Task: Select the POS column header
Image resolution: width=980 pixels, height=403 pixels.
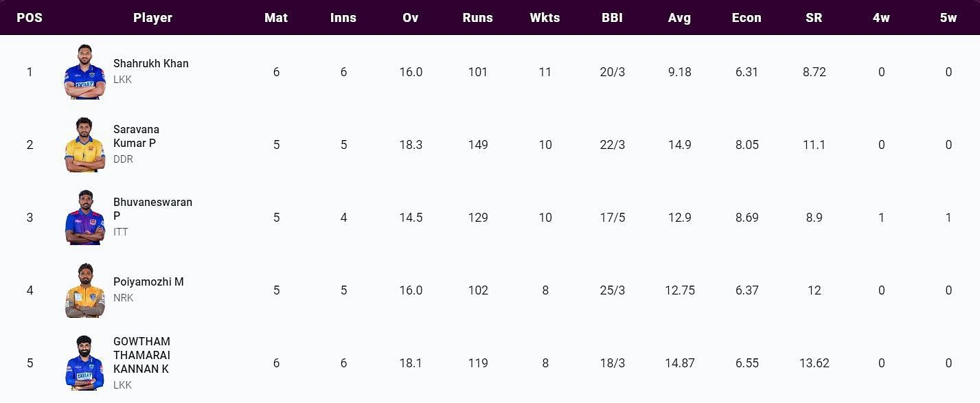Action: point(30,18)
